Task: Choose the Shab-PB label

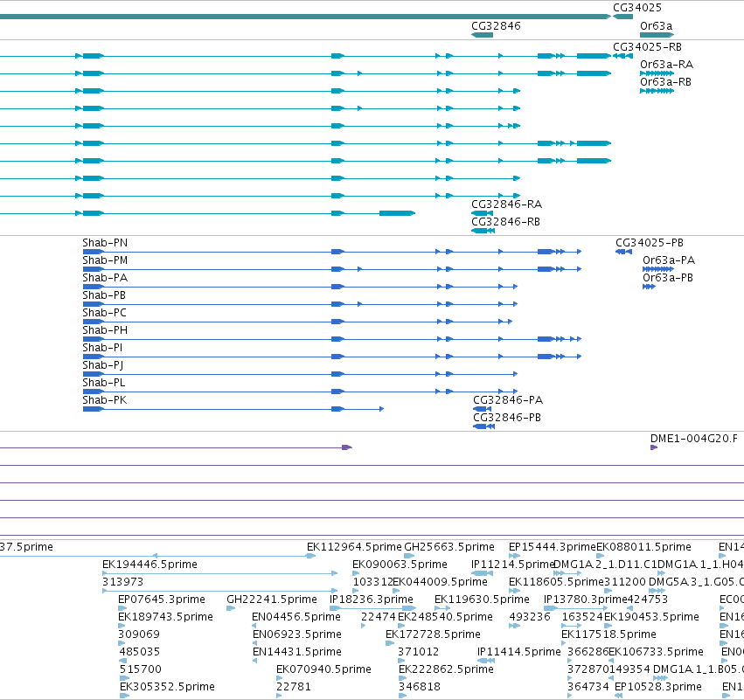Action: point(104,295)
